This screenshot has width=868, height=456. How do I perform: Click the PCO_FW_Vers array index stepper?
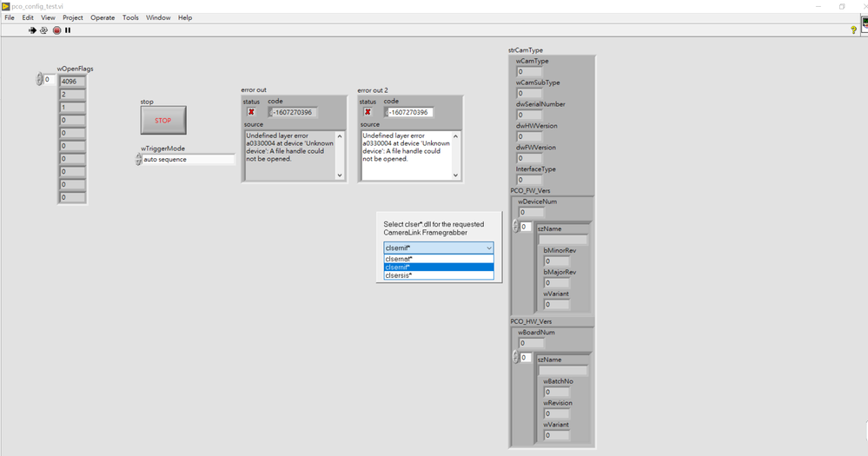pyautogui.click(x=515, y=227)
